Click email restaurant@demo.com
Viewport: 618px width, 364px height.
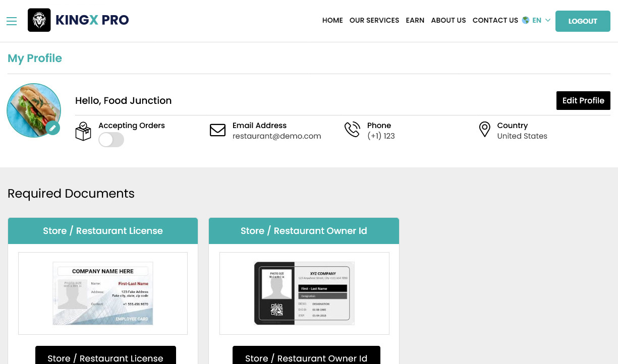(276, 136)
